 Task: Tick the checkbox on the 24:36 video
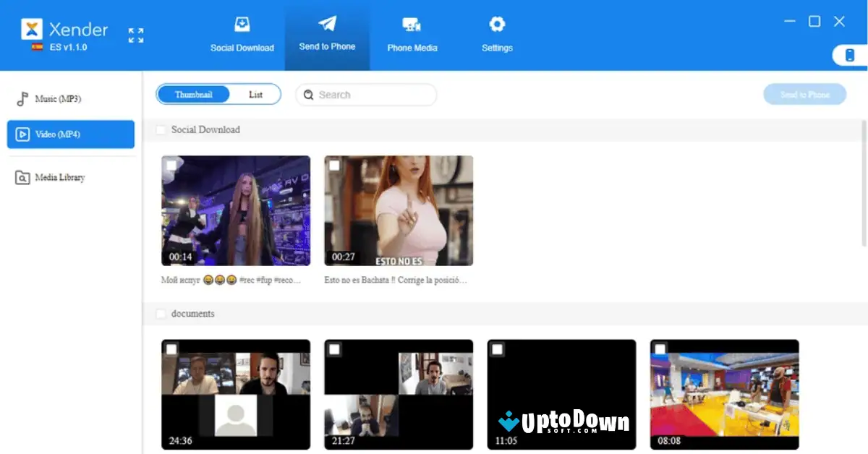(x=171, y=348)
